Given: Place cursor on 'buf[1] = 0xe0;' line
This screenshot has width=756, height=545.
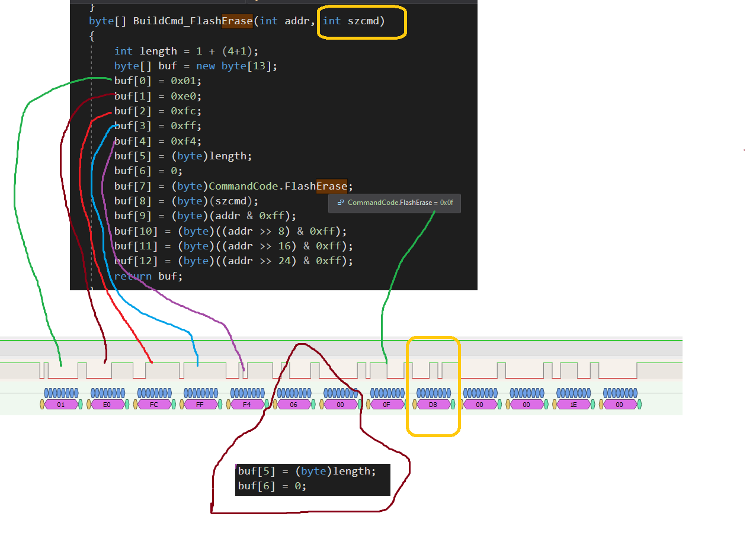Looking at the screenshot, I should point(158,96).
